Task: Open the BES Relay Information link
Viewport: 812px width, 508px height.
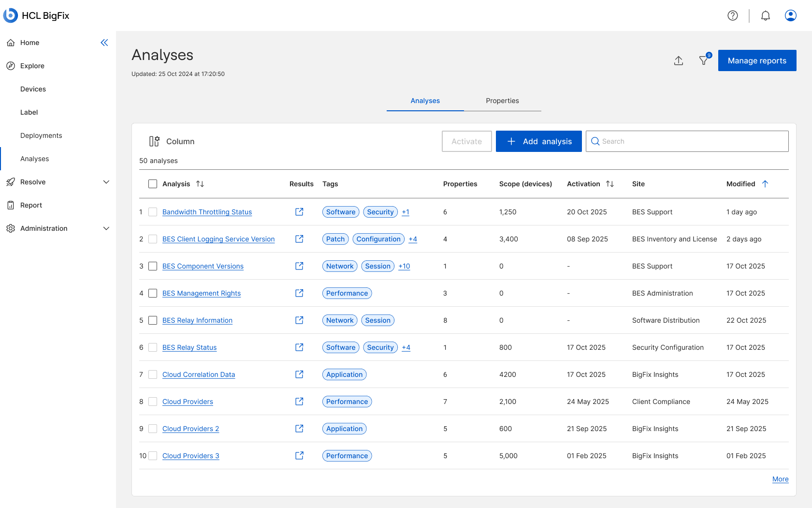Action: [197, 320]
